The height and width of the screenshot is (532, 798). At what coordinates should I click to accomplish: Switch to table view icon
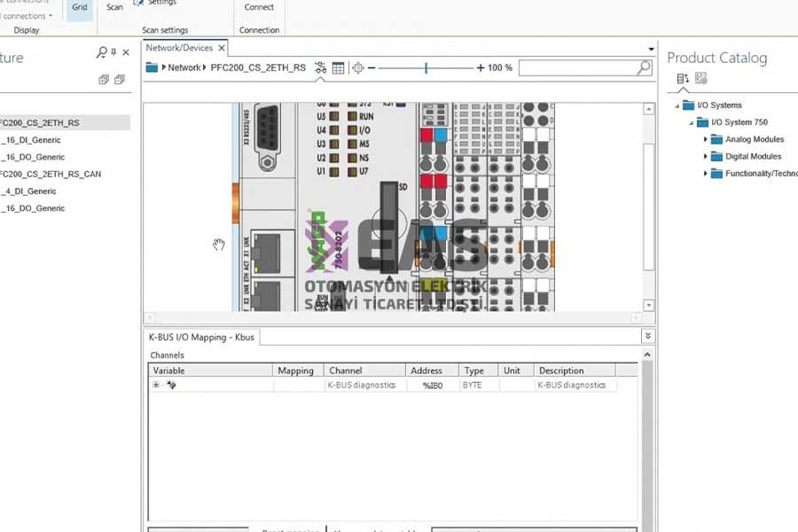click(338, 67)
